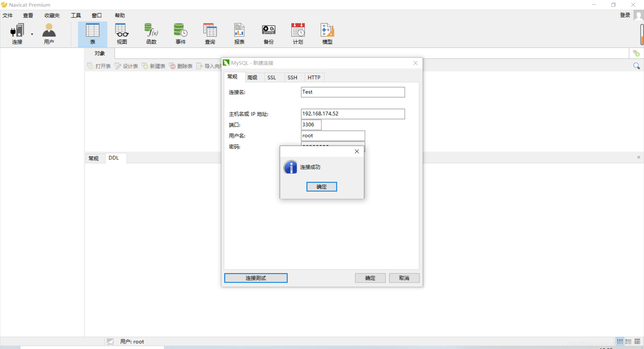Screen dimensions: 644x349
Task: Click the user avatar icon beside 登录
Action: click(639, 15)
